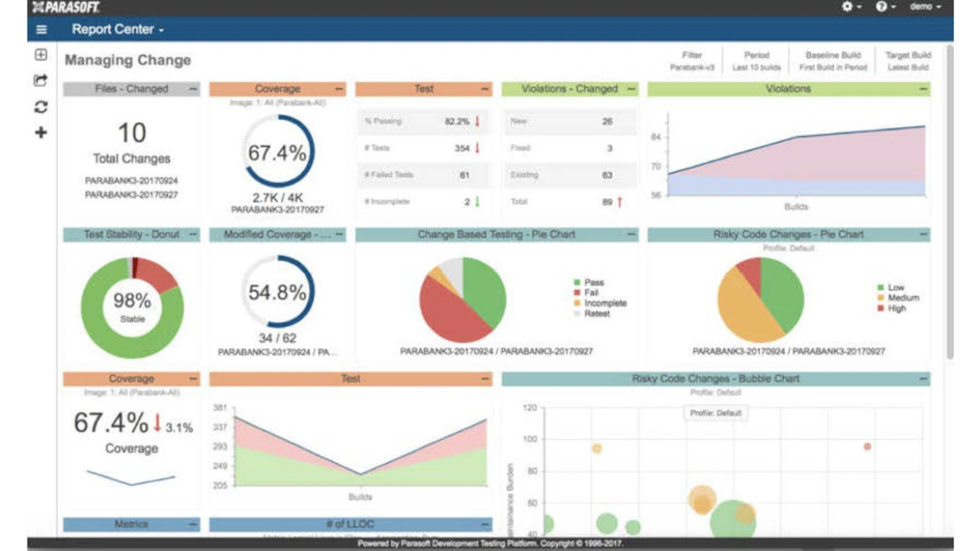Open the hamburger navigation menu
Image resolution: width=980 pixels, height=551 pixels.
click(41, 30)
